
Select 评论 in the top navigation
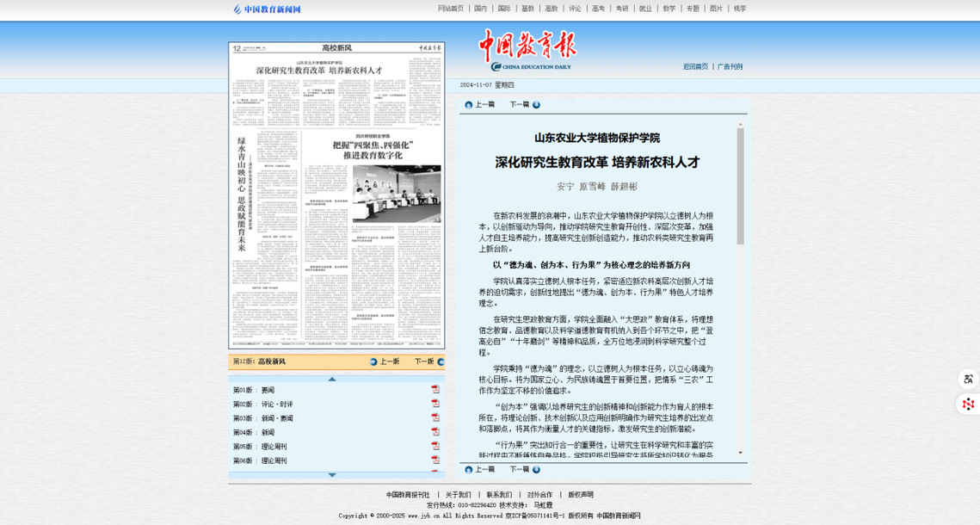pyautogui.click(x=575, y=9)
